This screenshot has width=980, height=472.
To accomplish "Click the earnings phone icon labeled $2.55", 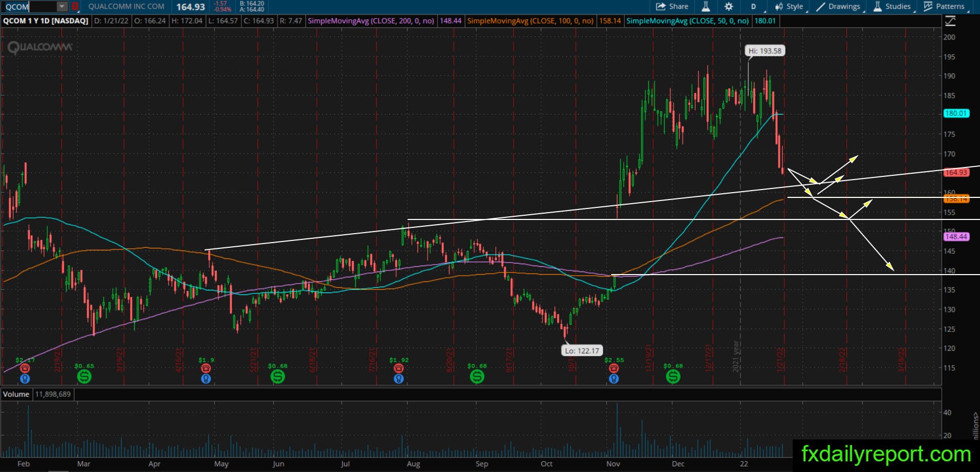I will tap(614, 368).
